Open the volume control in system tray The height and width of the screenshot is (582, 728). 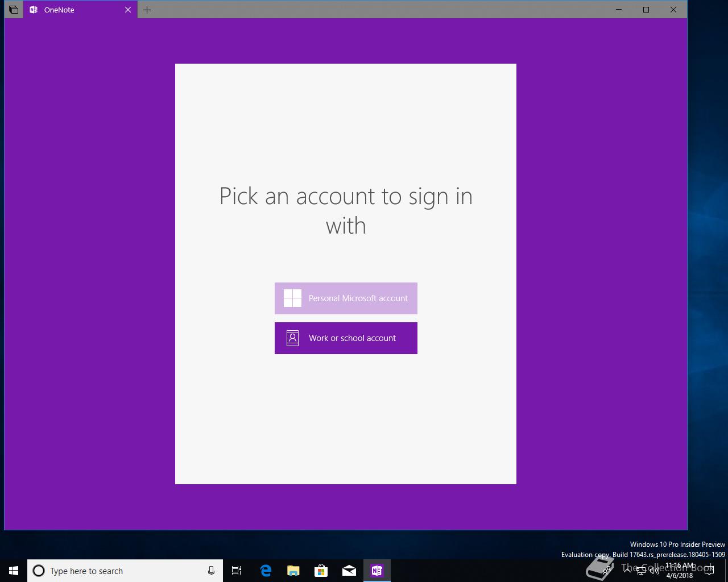tap(655, 571)
